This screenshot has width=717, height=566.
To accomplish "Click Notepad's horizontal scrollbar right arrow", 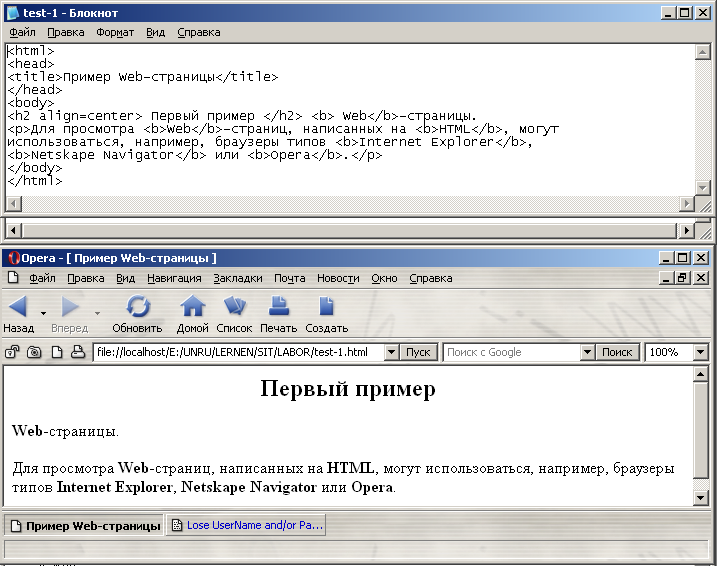I will pos(686,203).
